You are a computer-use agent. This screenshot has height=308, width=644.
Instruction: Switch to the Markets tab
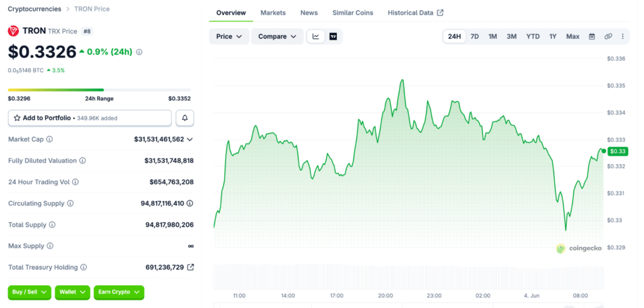coord(273,13)
